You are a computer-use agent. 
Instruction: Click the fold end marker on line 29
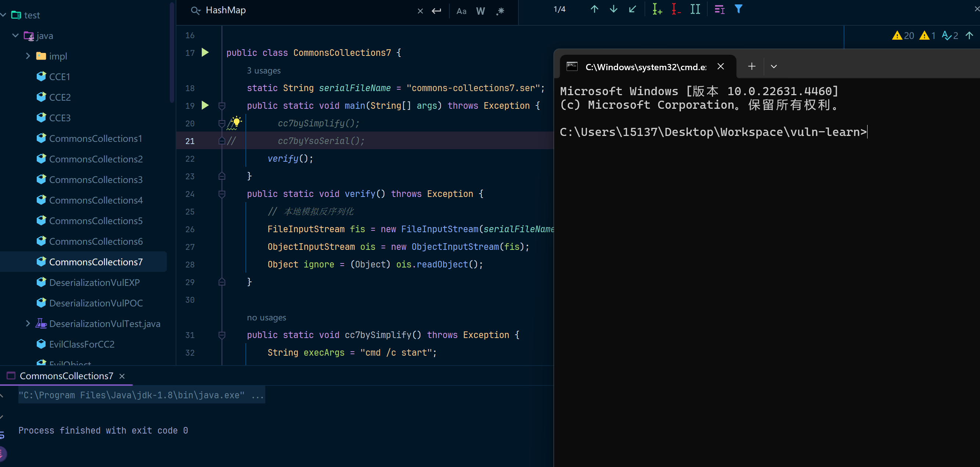click(x=222, y=282)
